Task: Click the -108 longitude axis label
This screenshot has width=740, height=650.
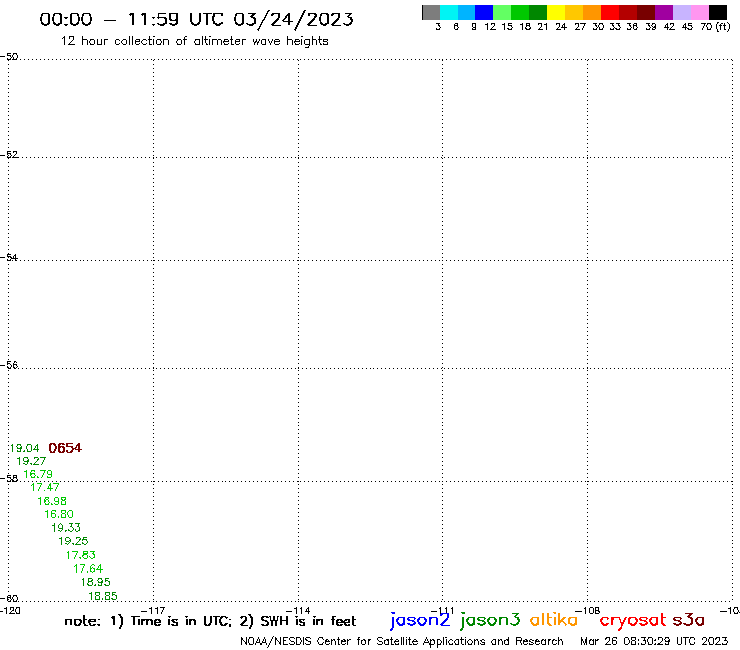Action: (x=588, y=611)
